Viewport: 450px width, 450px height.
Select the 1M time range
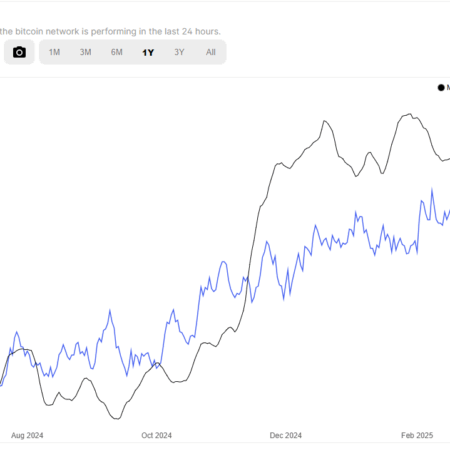click(x=54, y=52)
